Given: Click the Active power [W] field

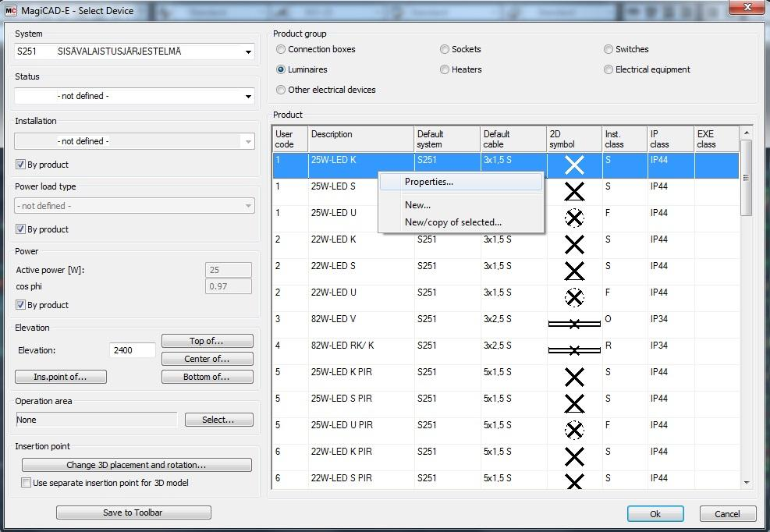Looking at the screenshot, I should click(229, 270).
